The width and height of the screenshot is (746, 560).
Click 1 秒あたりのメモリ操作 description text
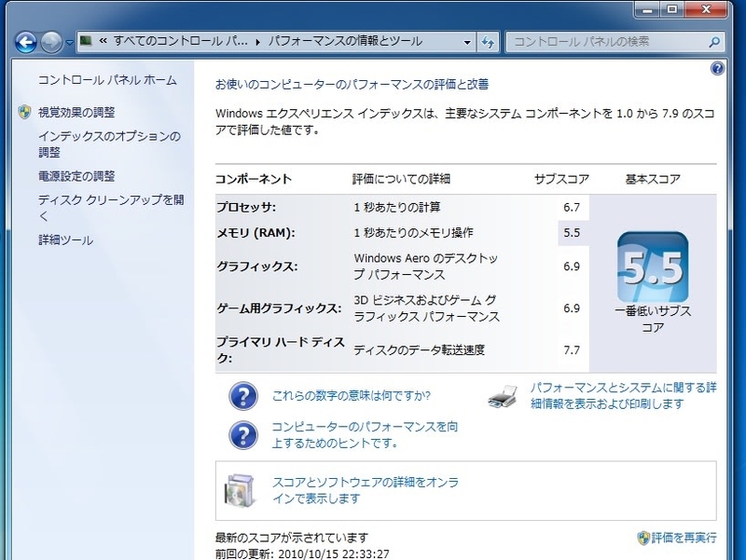point(413,233)
